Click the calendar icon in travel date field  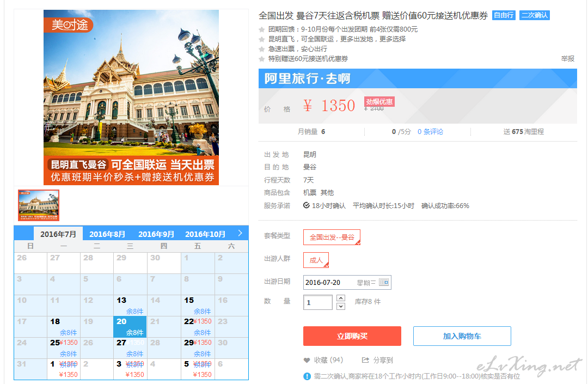[384, 282]
